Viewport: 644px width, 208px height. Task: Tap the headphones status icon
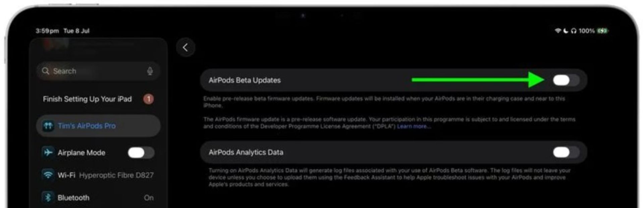(574, 31)
